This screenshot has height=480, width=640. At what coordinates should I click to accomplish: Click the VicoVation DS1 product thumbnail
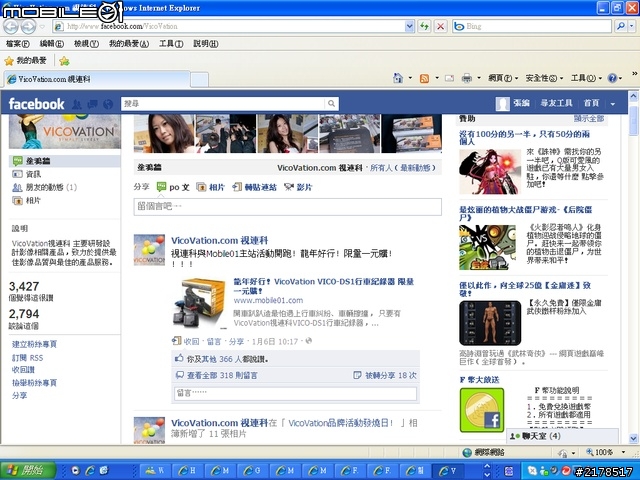(x=199, y=303)
